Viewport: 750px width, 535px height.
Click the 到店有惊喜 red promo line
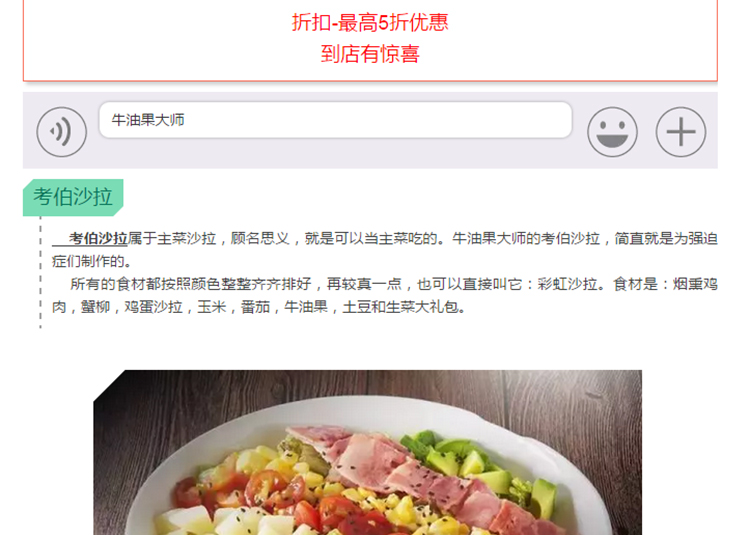click(370, 54)
